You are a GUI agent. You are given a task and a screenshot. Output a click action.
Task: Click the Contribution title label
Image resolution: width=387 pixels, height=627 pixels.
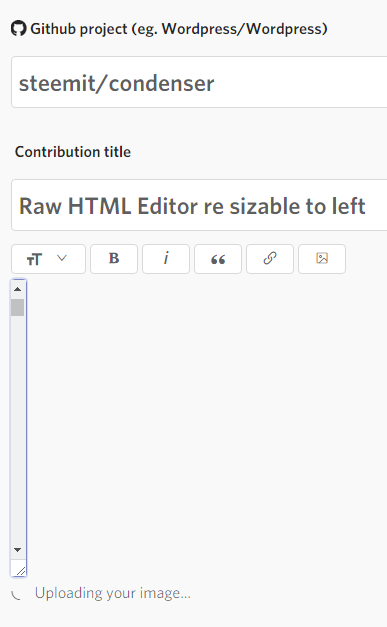73,152
